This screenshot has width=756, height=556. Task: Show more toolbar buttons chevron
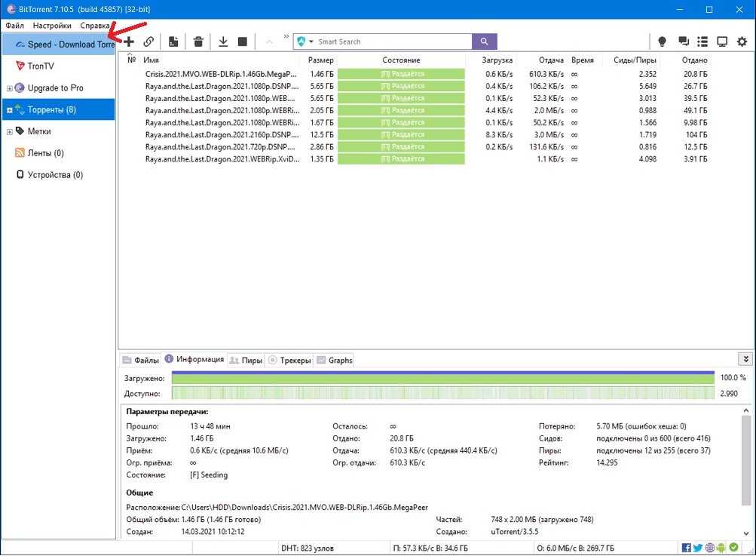tap(286, 36)
